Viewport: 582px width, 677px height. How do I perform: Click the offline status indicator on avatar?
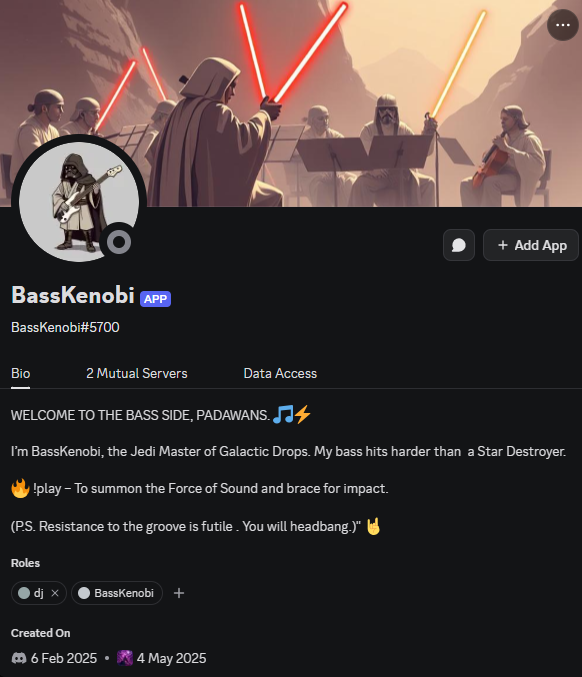click(x=119, y=242)
